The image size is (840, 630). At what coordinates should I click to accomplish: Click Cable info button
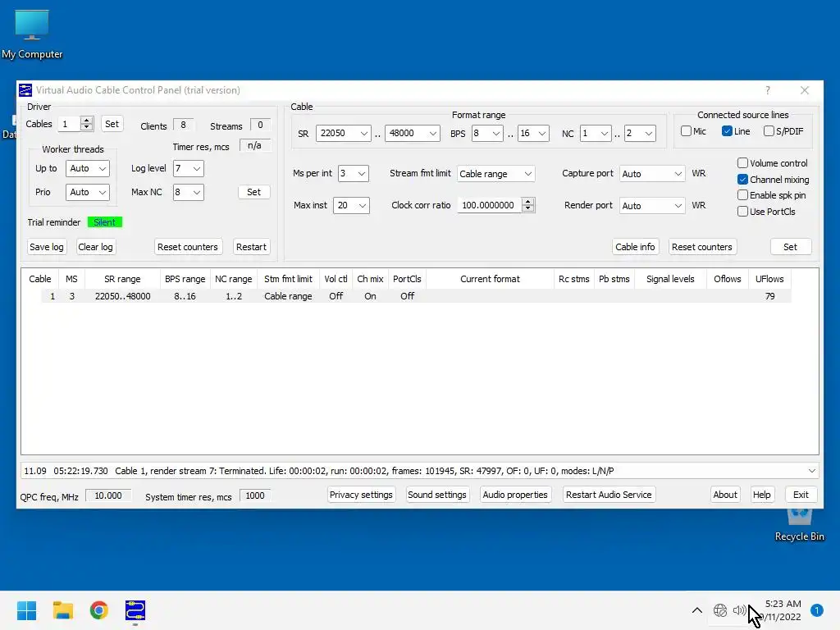[635, 247]
